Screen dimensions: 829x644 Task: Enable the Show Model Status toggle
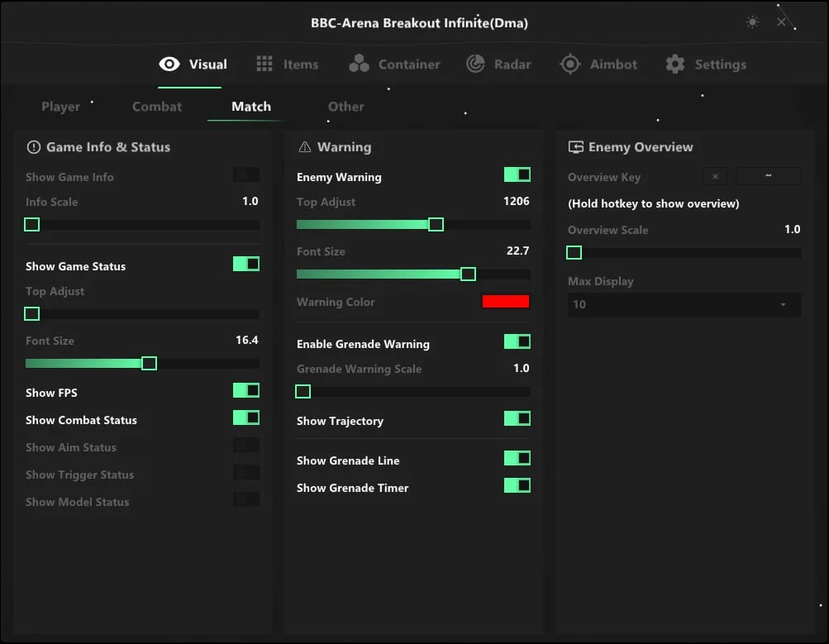click(246, 499)
